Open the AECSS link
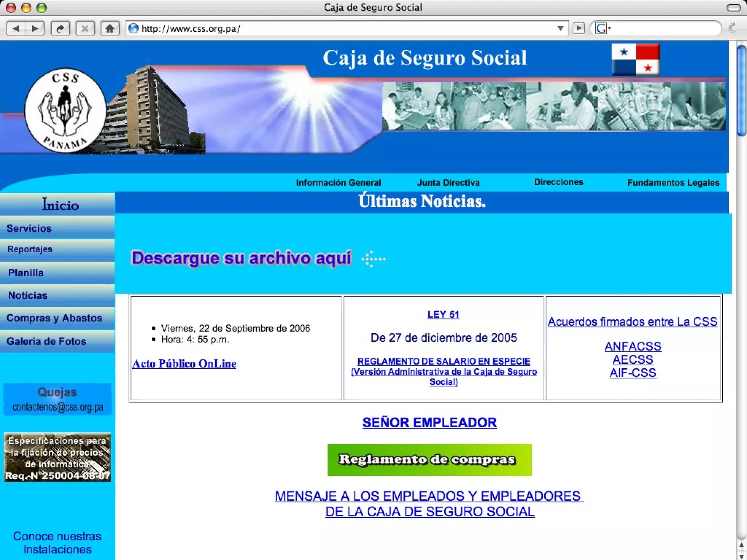Image resolution: width=747 pixels, height=560 pixels. tap(633, 359)
